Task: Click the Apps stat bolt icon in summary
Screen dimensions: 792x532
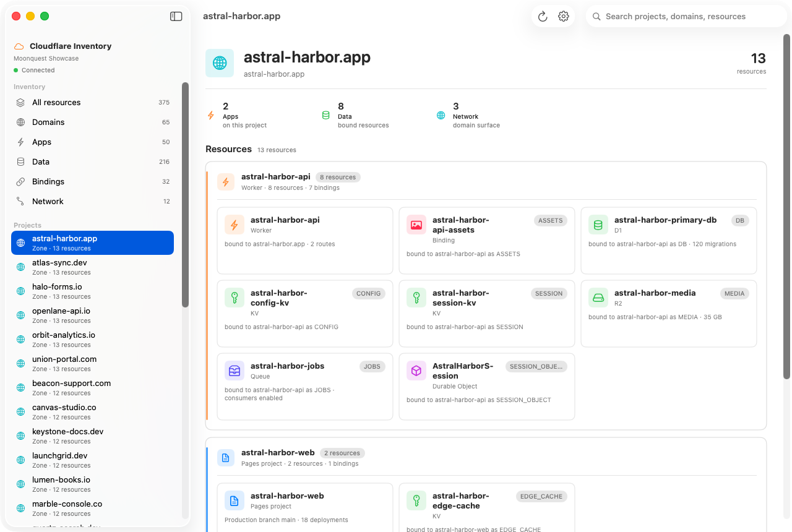Action: click(211, 116)
